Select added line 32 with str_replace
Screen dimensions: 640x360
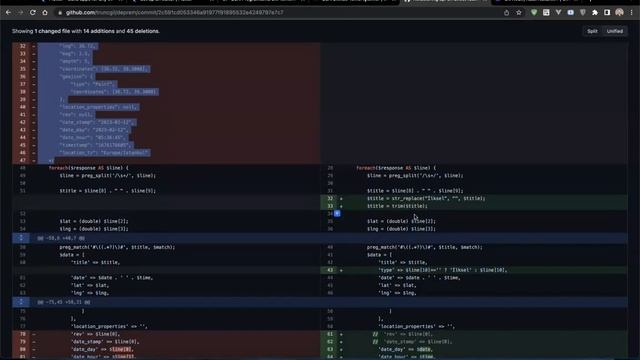click(474, 198)
